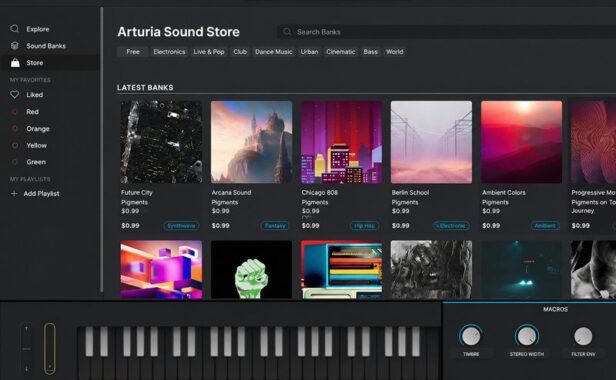Open the Yellow favorites list
Viewport: 616px width, 380px height.
[x=37, y=145]
